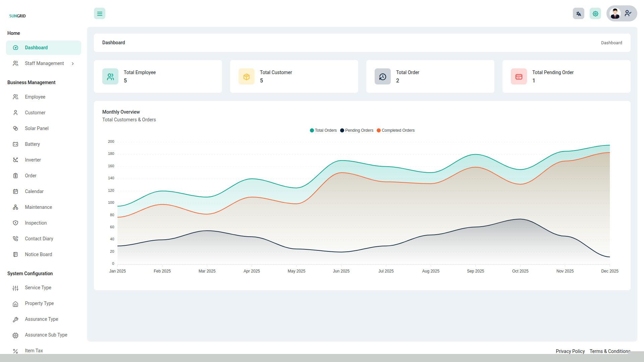The width and height of the screenshot is (644, 362).
Task: Open the settings gear icon
Action: click(595, 13)
